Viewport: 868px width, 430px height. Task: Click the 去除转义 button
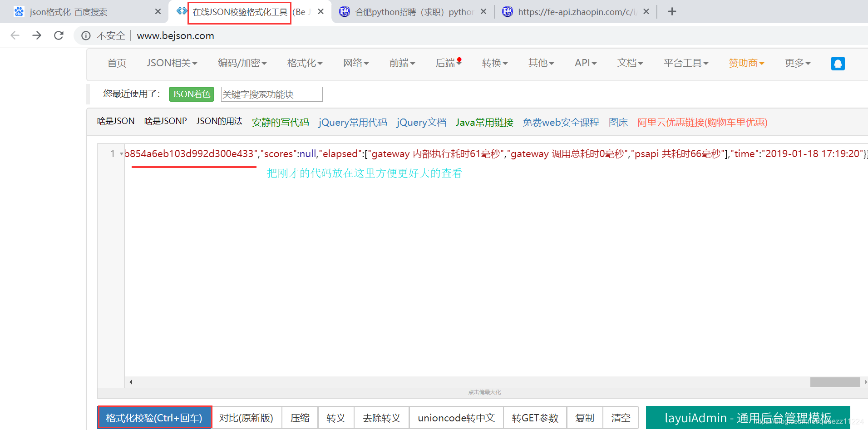[381, 418]
